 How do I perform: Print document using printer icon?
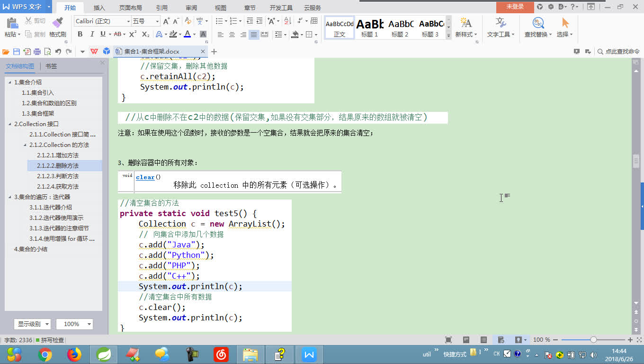point(37,52)
